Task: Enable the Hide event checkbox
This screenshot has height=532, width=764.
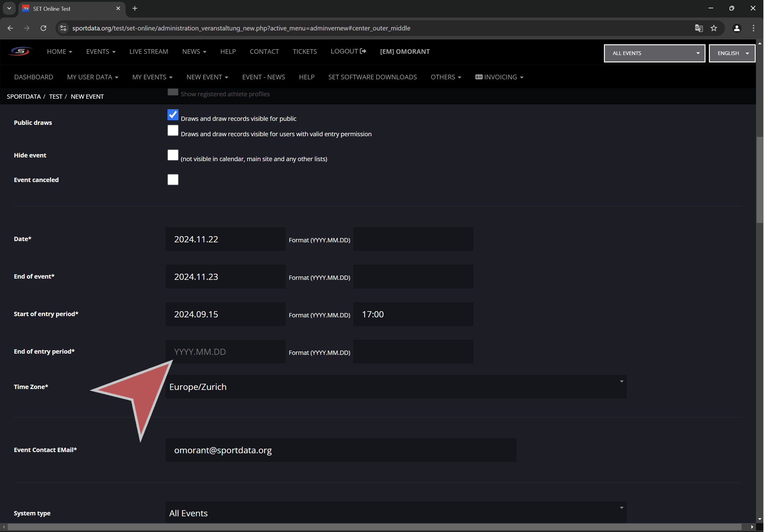Action: point(173,155)
